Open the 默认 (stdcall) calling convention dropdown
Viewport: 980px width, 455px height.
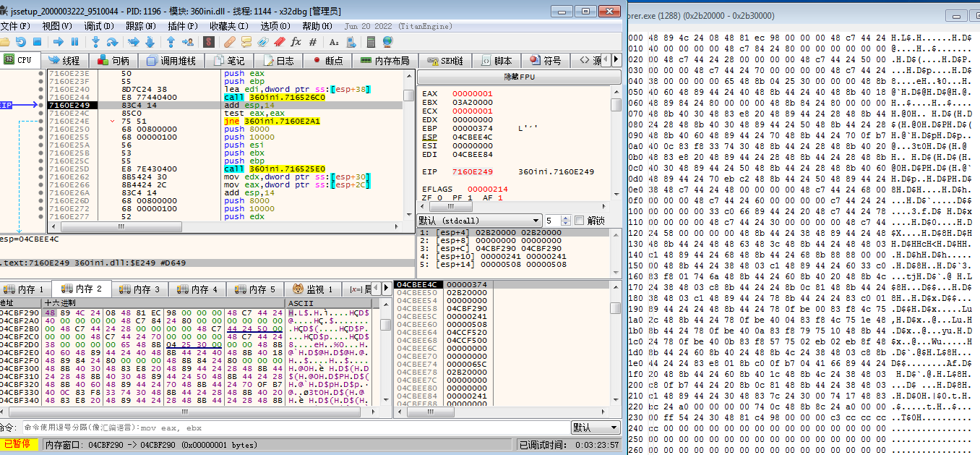pyautogui.click(x=479, y=220)
